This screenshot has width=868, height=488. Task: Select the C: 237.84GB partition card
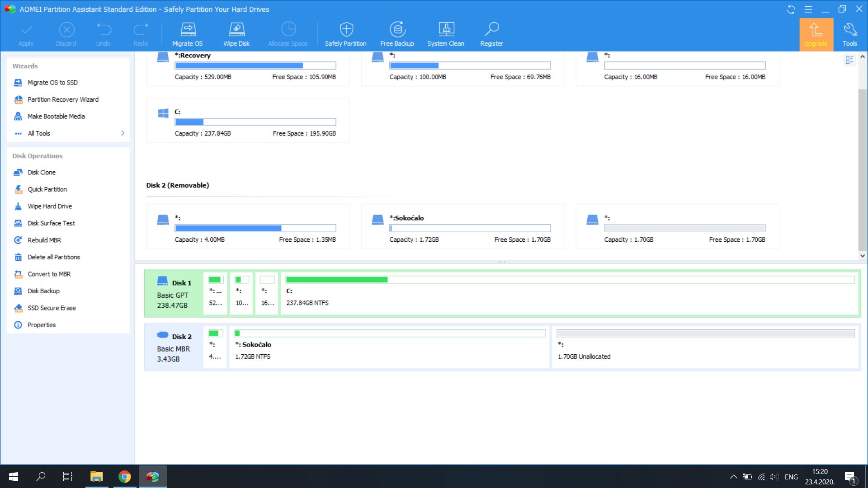(x=248, y=120)
